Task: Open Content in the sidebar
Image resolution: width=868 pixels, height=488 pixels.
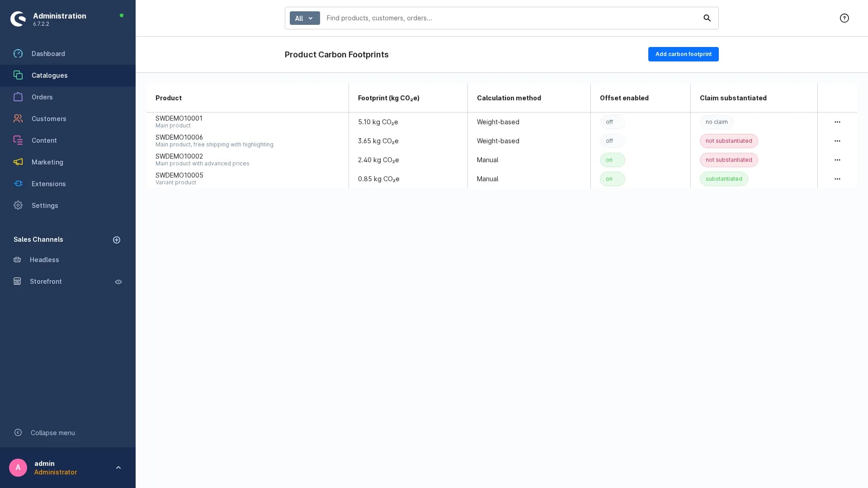Action: tap(68, 141)
